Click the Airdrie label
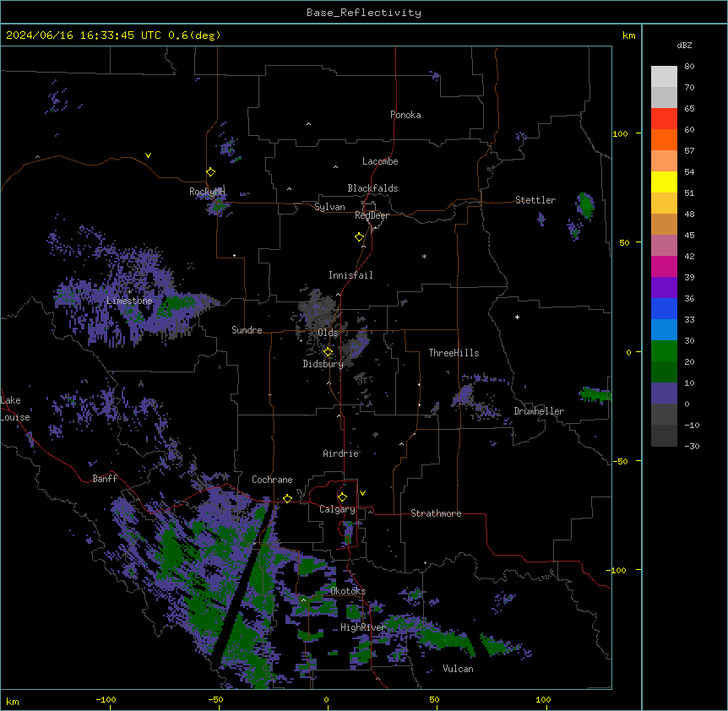This screenshot has height=711, width=728. pyautogui.click(x=341, y=453)
